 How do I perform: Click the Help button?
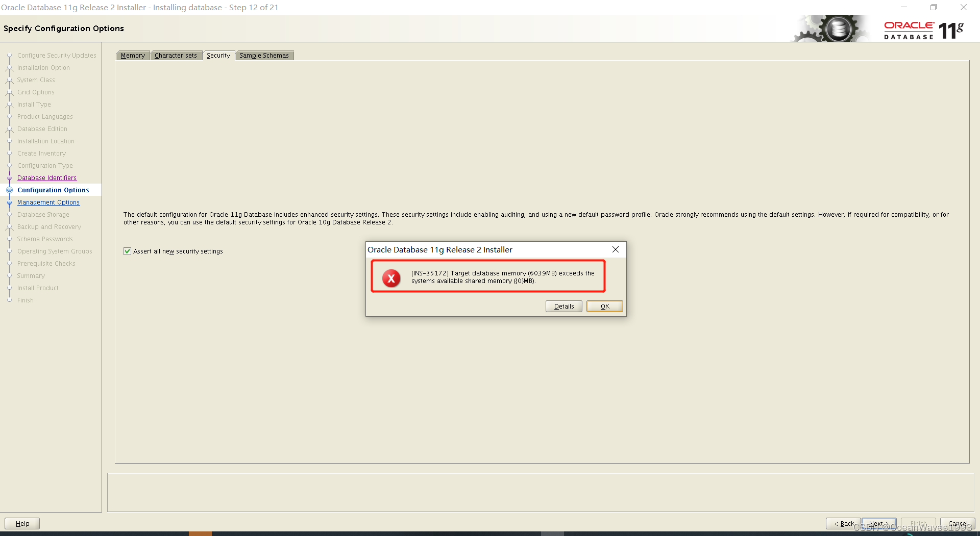[22, 524]
